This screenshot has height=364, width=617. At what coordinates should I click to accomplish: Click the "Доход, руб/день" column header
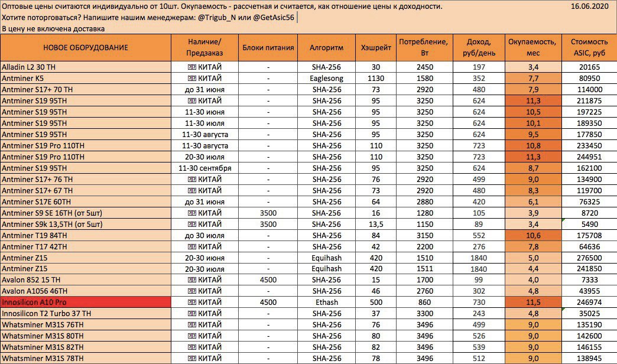click(x=479, y=48)
